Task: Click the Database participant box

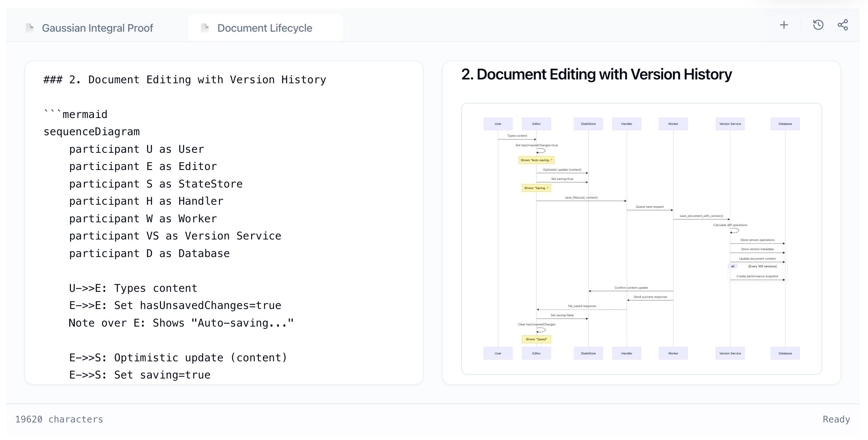Action: click(785, 124)
